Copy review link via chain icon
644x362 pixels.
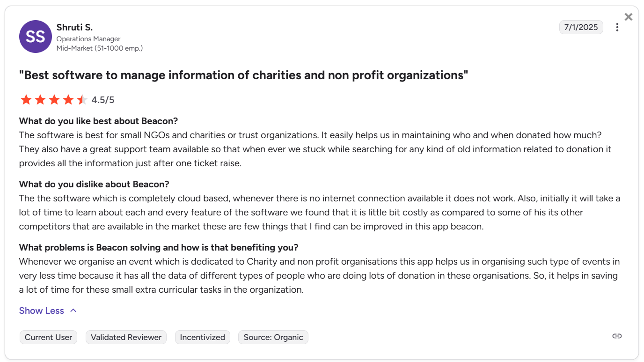point(617,336)
